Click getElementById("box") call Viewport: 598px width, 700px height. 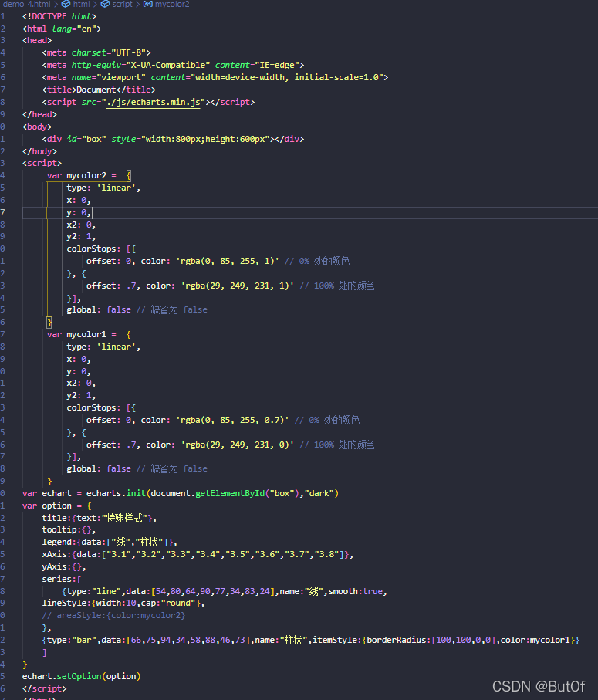coord(245,494)
